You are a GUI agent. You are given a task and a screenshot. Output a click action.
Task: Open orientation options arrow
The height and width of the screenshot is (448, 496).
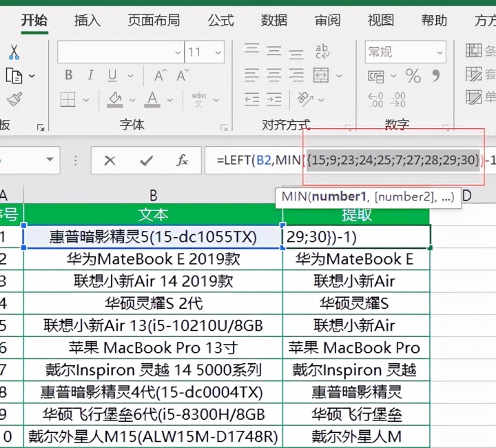(321, 101)
